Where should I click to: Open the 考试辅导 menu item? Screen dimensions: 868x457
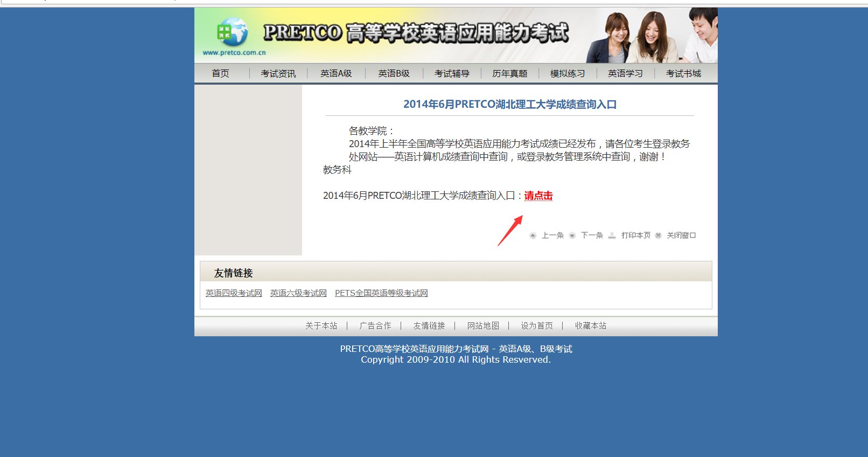452,73
